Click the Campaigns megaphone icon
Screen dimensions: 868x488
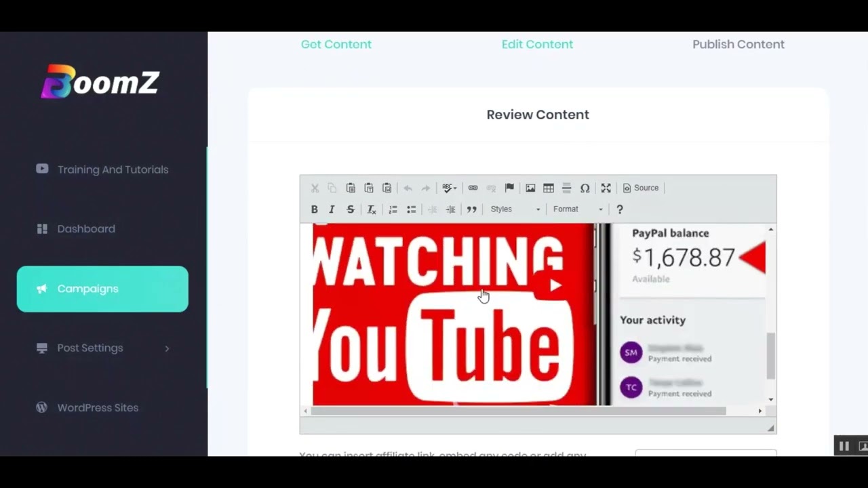[x=42, y=289]
